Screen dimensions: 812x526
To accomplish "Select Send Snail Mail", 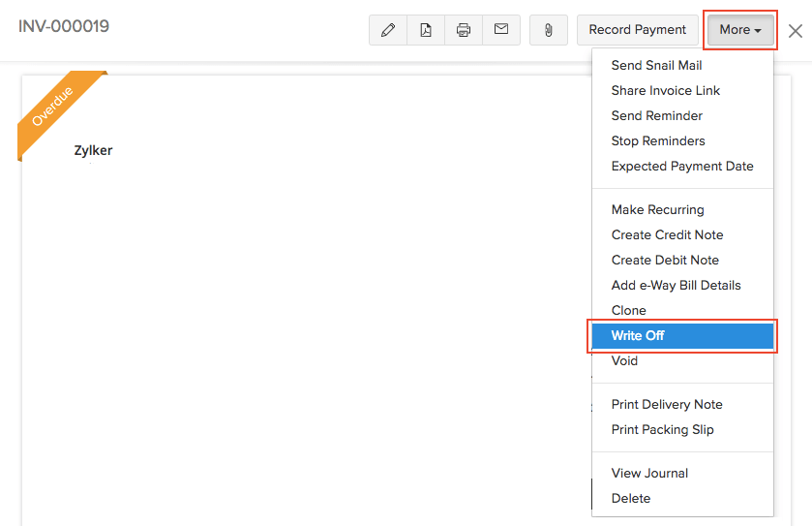I will pyautogui.click(x=682, y=65).
